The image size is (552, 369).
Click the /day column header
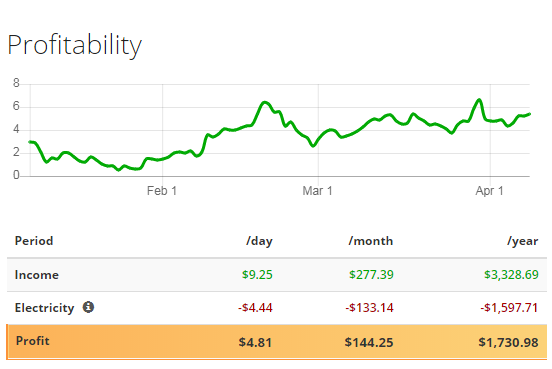tap(259, 241)
